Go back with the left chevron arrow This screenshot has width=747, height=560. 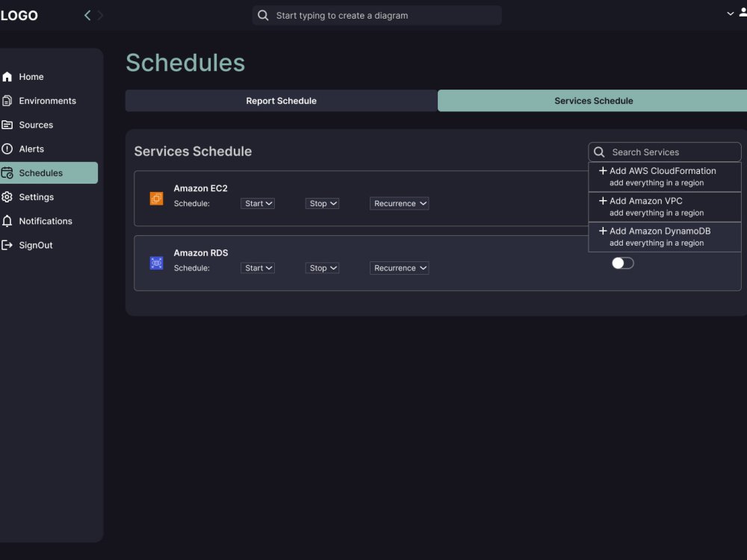click(87, 15)
